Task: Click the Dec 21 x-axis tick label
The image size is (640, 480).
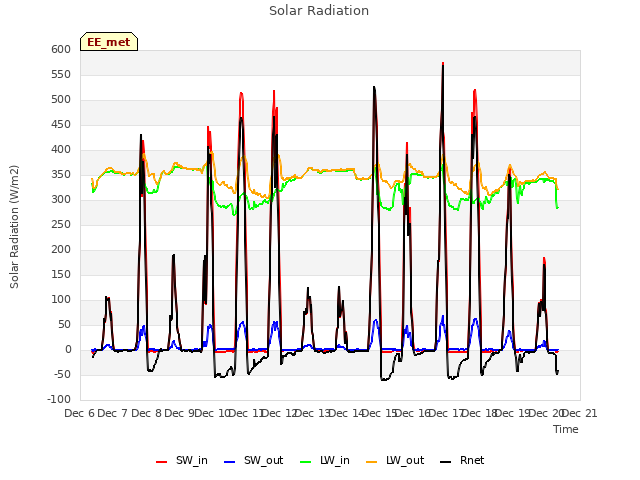Action: click(x=580, y=413)
